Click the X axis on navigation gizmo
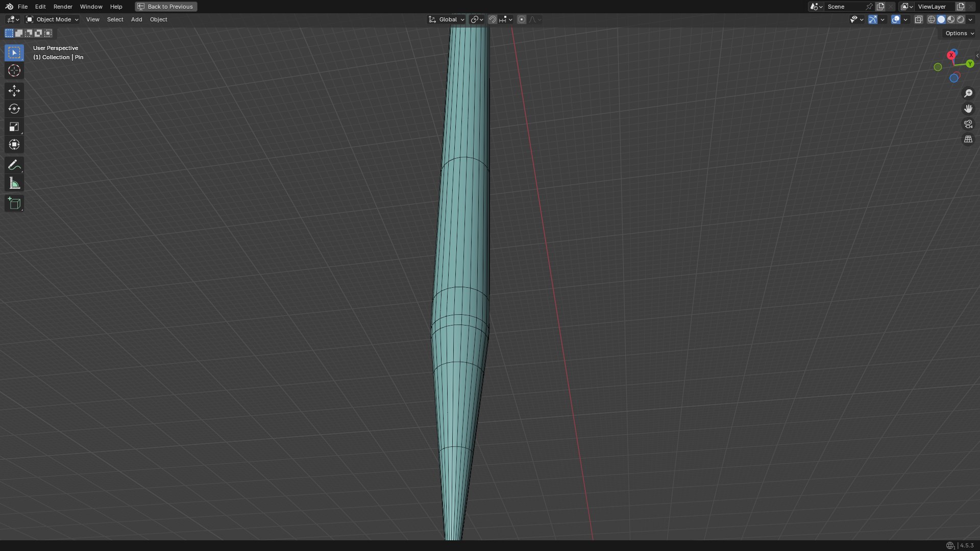Screen dimensions: 980x551 point(951,55)
